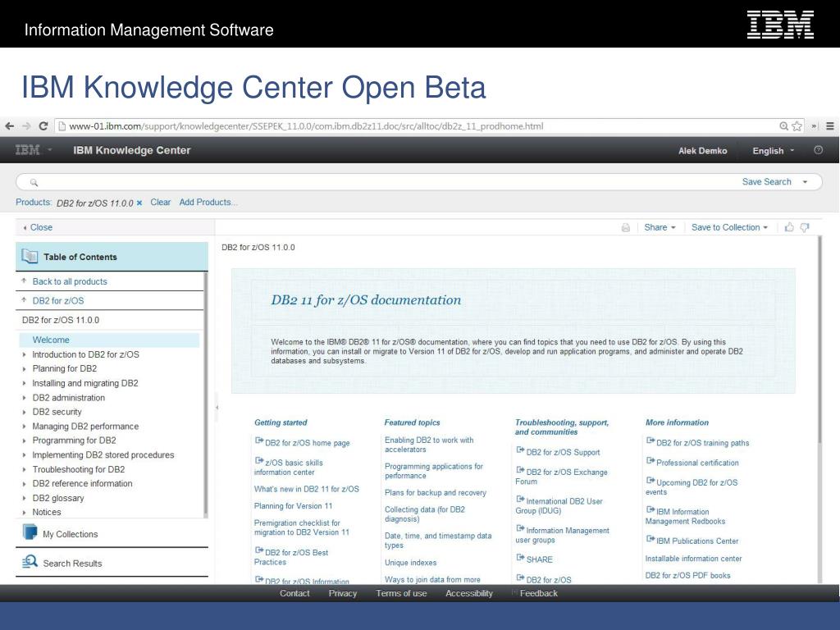The image size is (840, 630).
Task: Click Close to hide navigation pane
Action: coord(41,228)
